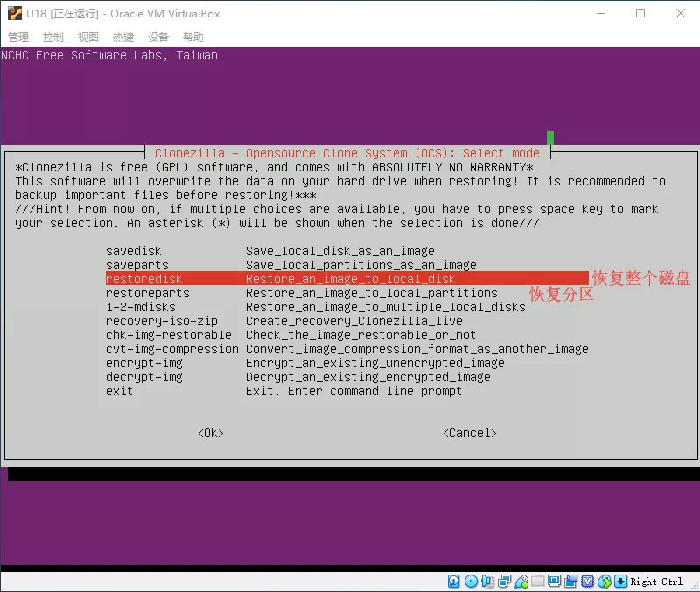Choose the exit option in the list

click(346, 391)
